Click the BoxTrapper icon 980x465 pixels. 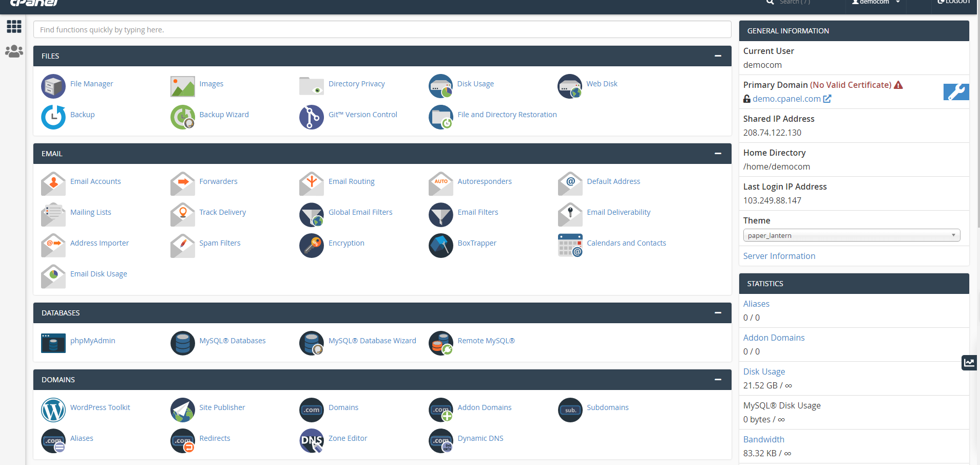pyautogui.click(x=441, y=246)
